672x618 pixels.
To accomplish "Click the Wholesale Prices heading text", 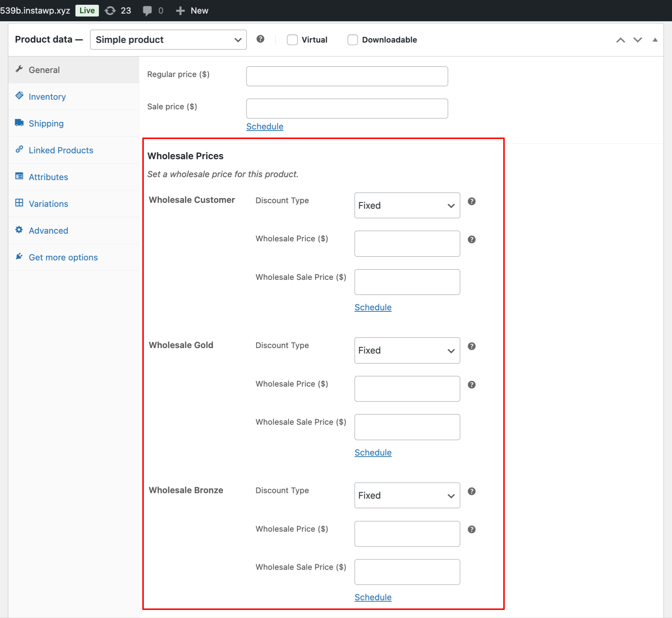I will click(x=185, y=156).
